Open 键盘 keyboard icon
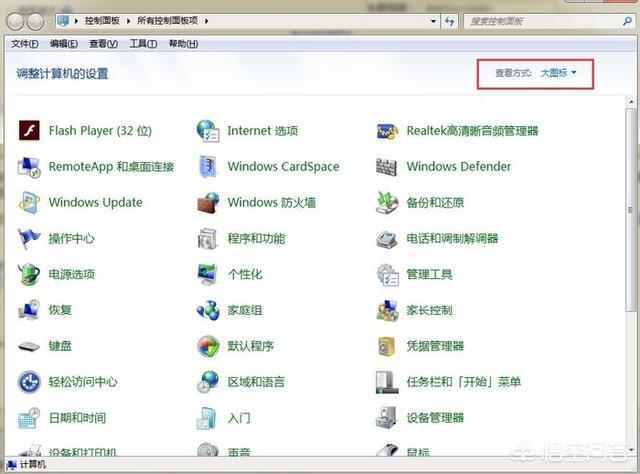 29,347
